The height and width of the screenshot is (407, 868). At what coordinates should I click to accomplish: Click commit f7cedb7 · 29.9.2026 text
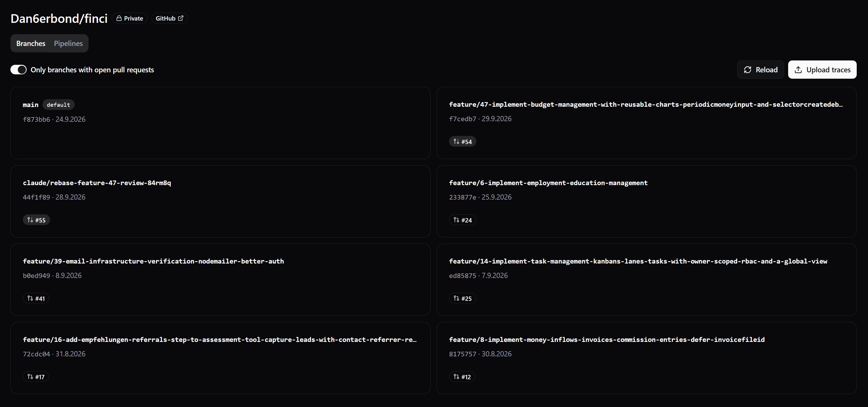pos(480,119)
